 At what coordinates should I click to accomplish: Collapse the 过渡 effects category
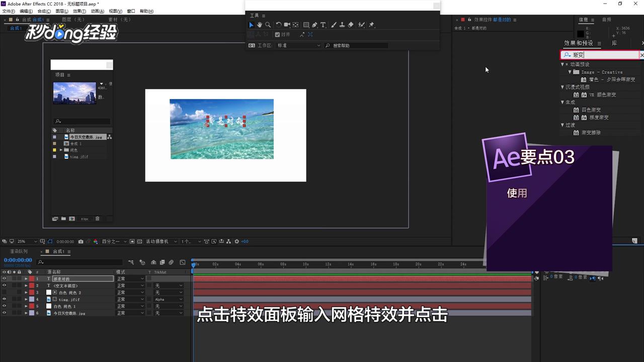tap(562, 125)
